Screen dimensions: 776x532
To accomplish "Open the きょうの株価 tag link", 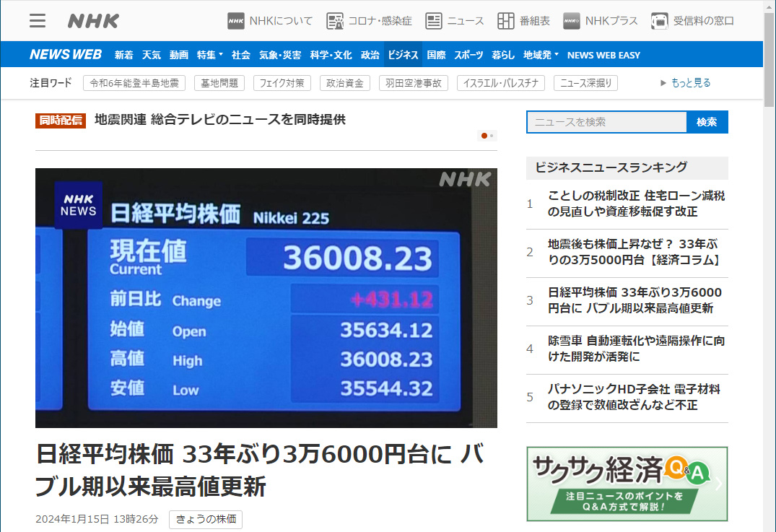I will [206, 520].
